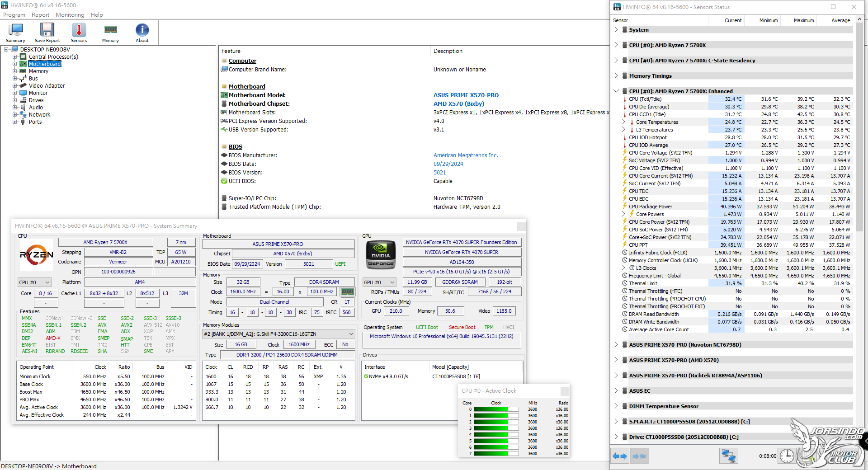Click the Drives icon in the tree
Screen dimensions: 868x470
coord(23,100)
